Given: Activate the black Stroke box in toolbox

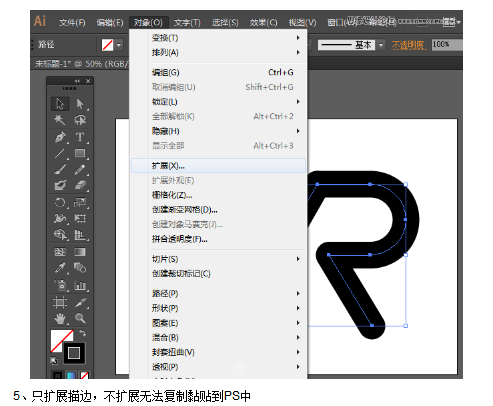Looking at the screenshot, I should 74,353.
